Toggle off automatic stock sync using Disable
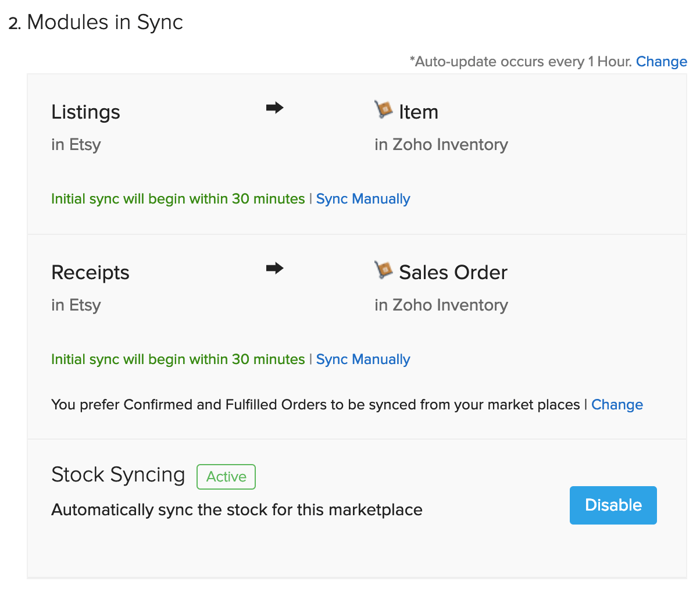The height and width of the screenshot is (592, 700). (x=613, y=505)
